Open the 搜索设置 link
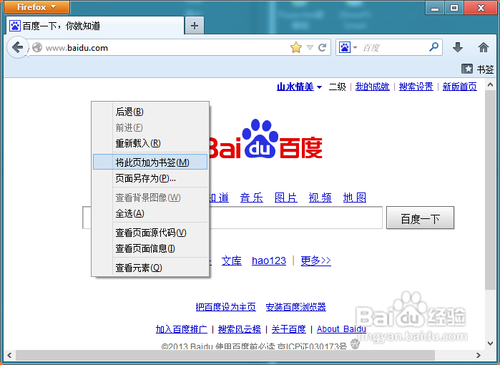This screenshot has height=365, width=500. [x=416, y=87]
